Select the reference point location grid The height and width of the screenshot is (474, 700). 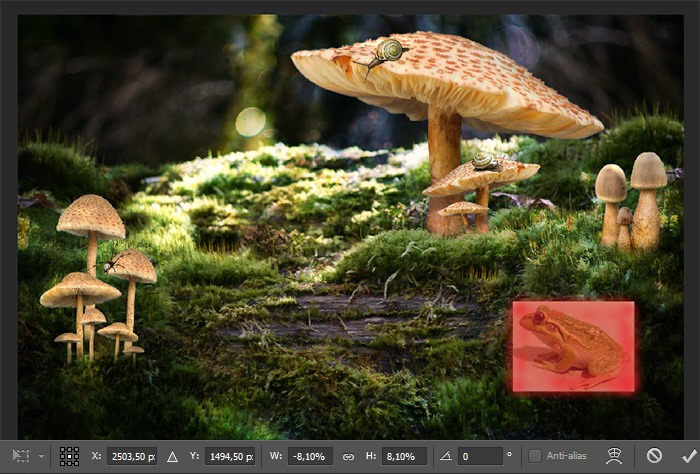[69, 456]
